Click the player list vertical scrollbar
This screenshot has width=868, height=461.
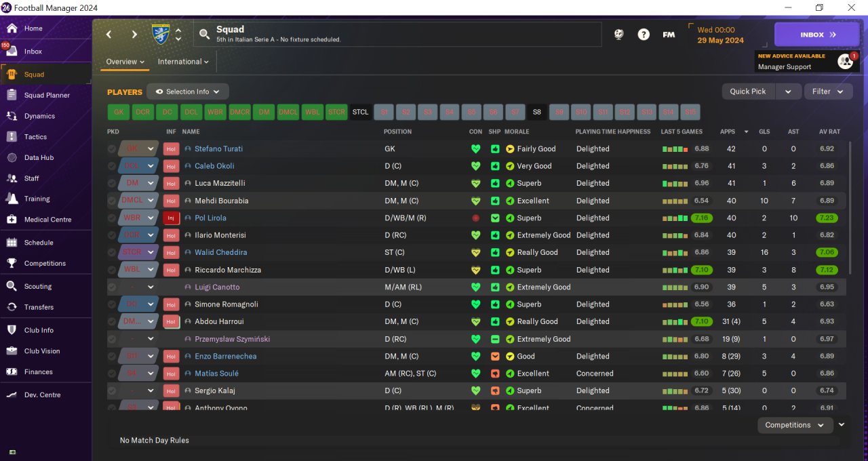tap(850, 207)
